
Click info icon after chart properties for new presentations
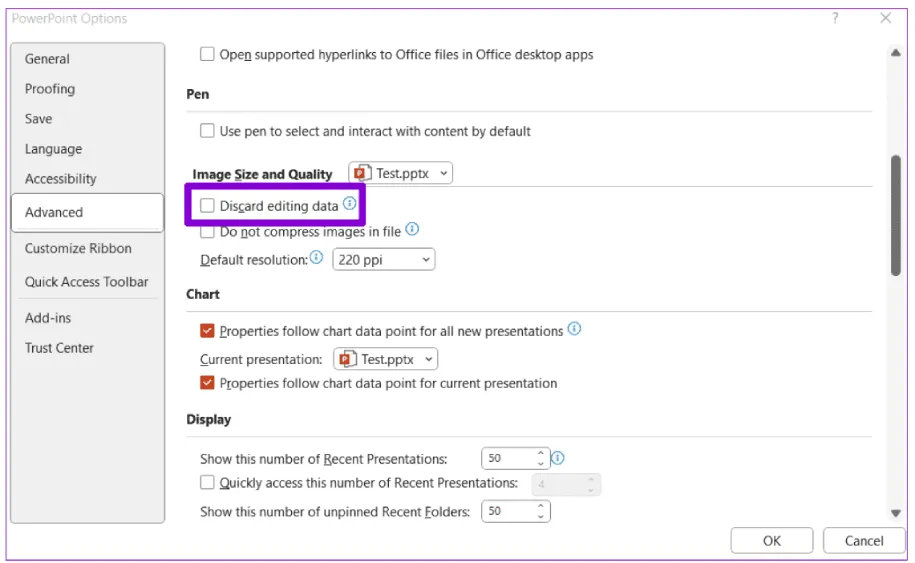pyautogui.click(x=574, y=329)
